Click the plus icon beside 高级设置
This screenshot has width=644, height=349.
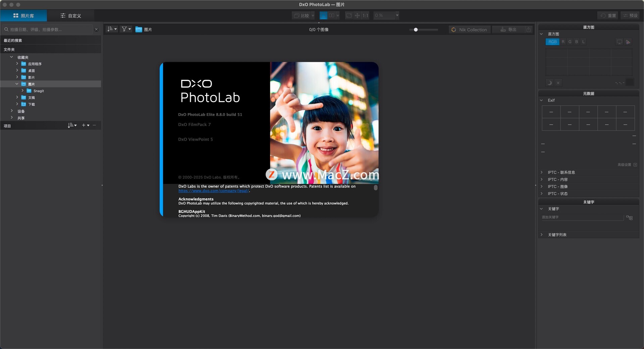click(635, 165)
